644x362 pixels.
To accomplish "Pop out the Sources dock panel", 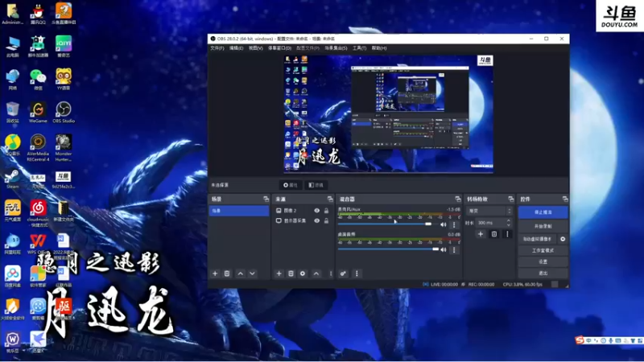I will (330, 199).
